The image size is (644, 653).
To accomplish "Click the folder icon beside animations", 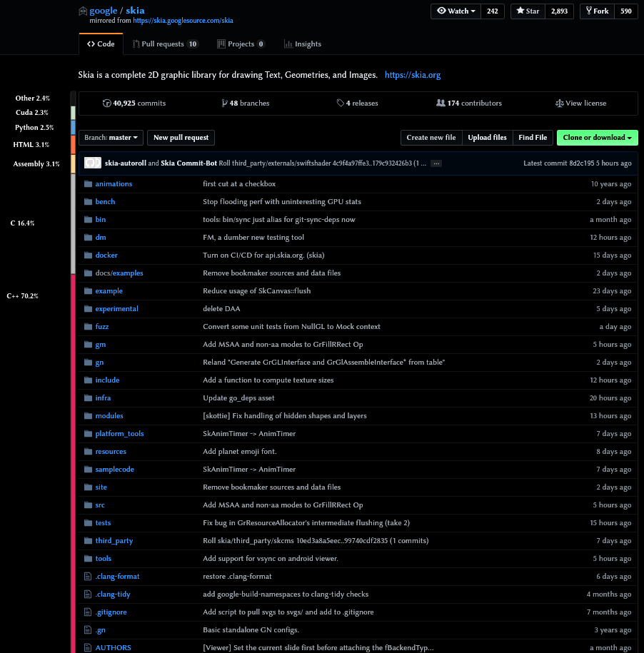I will coord(89,184).
